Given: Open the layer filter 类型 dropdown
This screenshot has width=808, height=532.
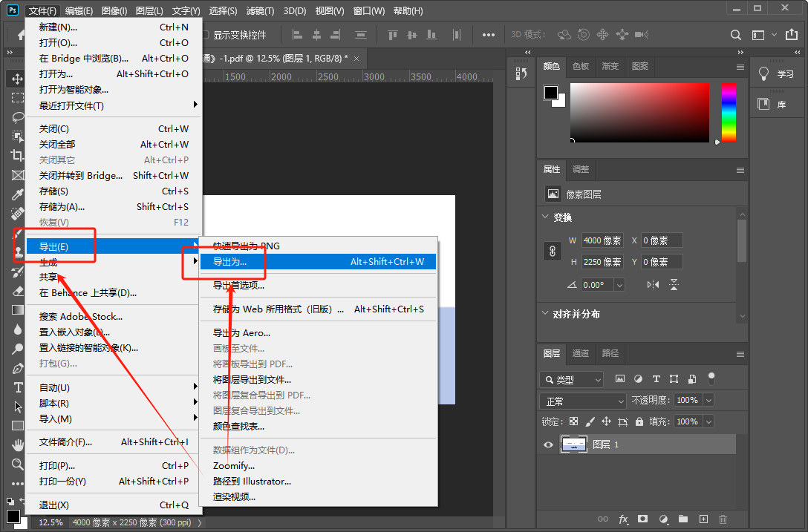Looking at the screenshot, I should tap(572, 380).
